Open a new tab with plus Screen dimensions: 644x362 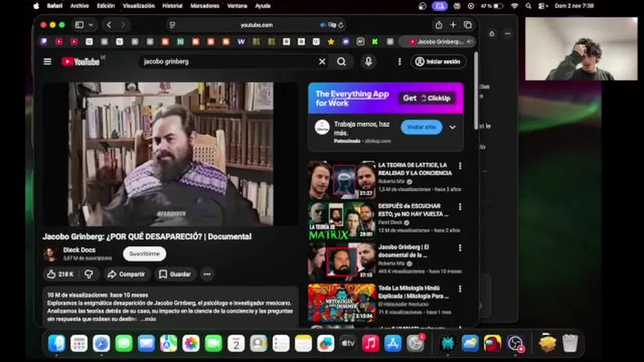[x=453, y=25]
